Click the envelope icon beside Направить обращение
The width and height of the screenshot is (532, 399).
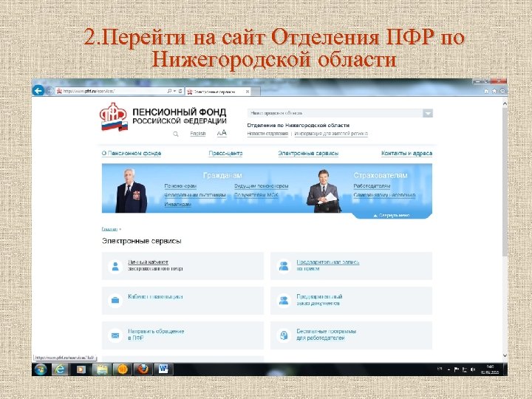(x=115, y=335)
